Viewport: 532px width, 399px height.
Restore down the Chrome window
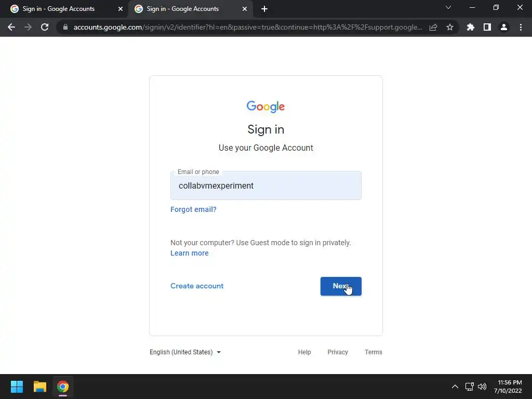496,7
